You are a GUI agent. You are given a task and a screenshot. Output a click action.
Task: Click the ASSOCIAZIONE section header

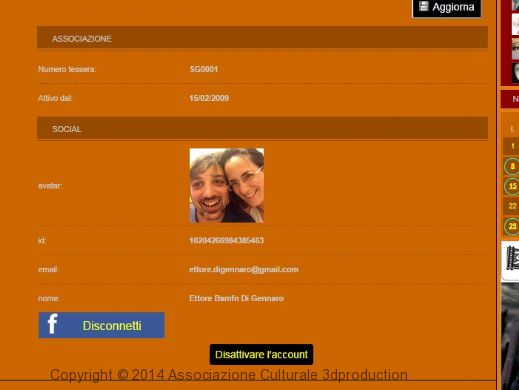coord(262,37)
